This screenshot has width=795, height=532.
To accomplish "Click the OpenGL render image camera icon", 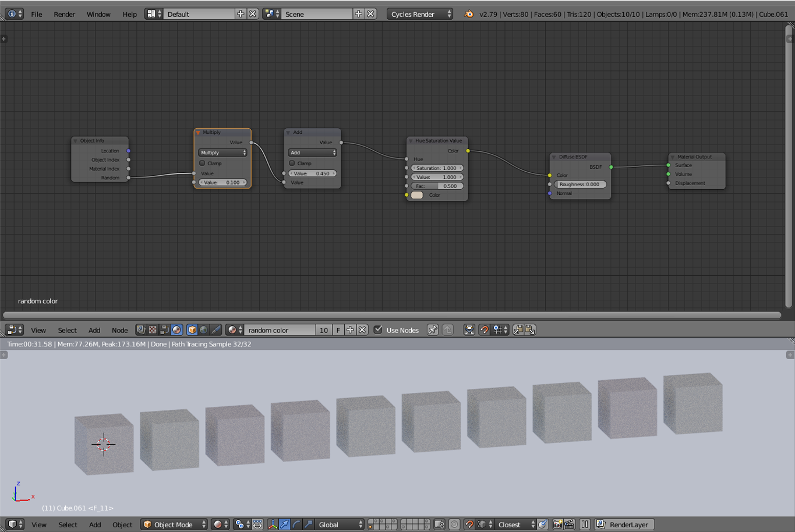I will click(557, 524).
